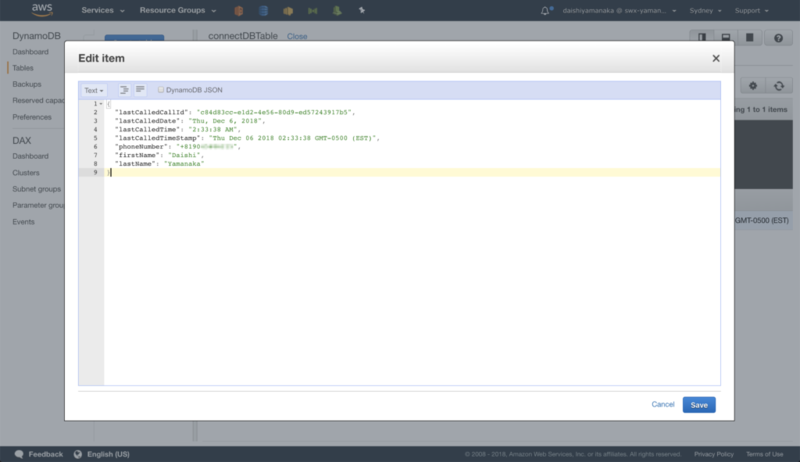
Task: Click the lastCalledTimeStamp value in editor
Action: [294, 138]
